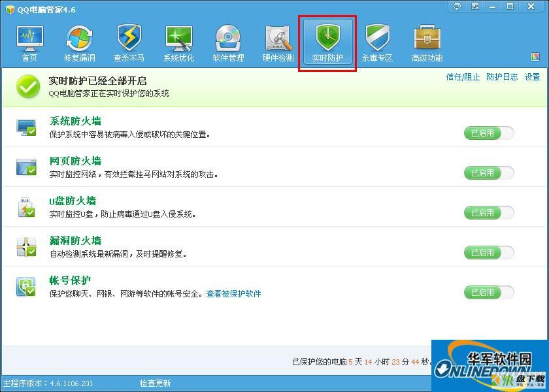Click the green checkmark status icon

28,86
